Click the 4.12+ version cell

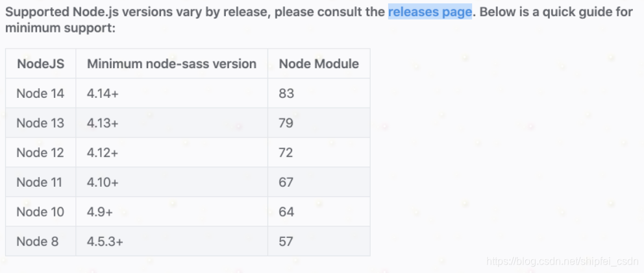(171, 152)
